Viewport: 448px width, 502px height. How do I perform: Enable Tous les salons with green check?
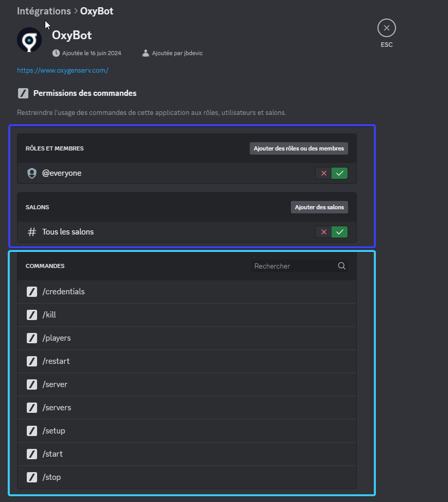[x=339, y=232]
